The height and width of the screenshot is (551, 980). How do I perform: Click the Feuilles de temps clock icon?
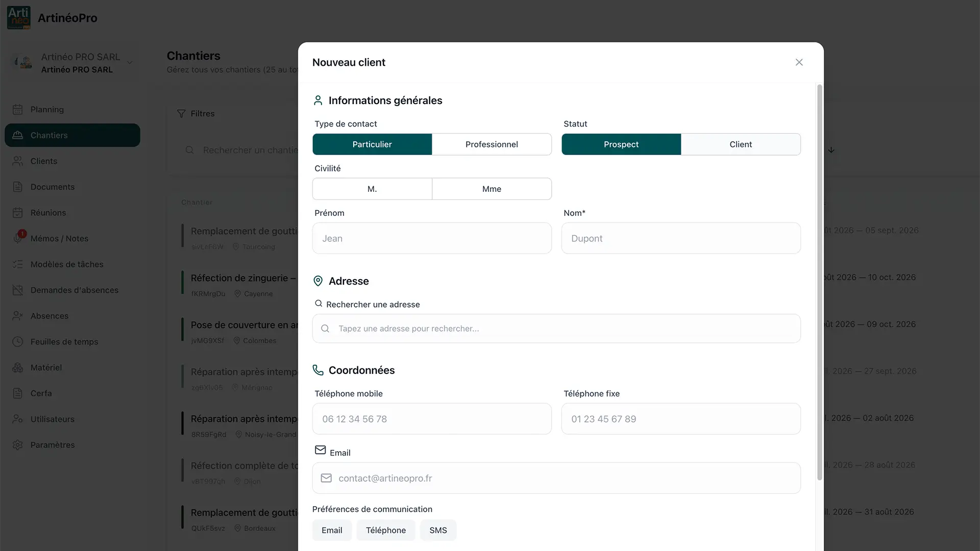(18, 342)
